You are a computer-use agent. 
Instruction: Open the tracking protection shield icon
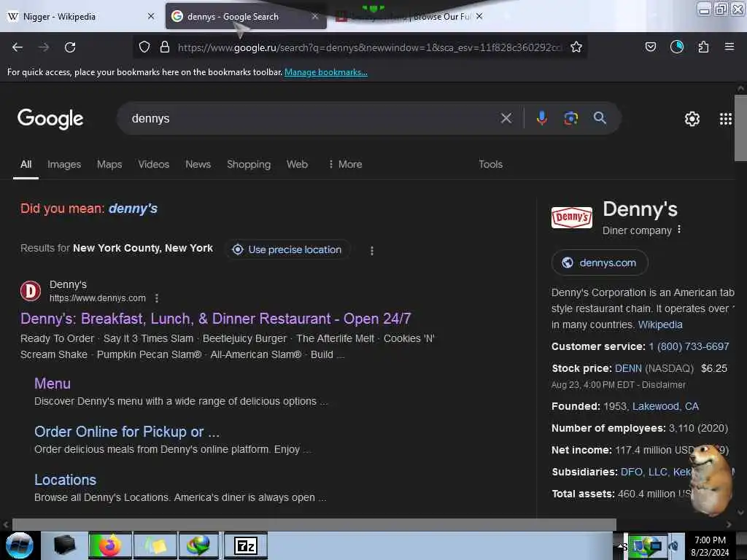(x=144, y=47)
